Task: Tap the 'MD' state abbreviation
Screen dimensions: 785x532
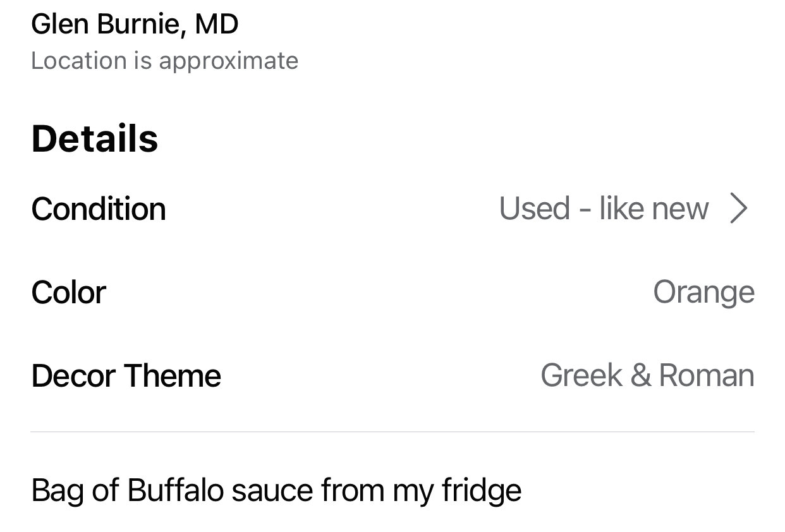Action: 217,25
